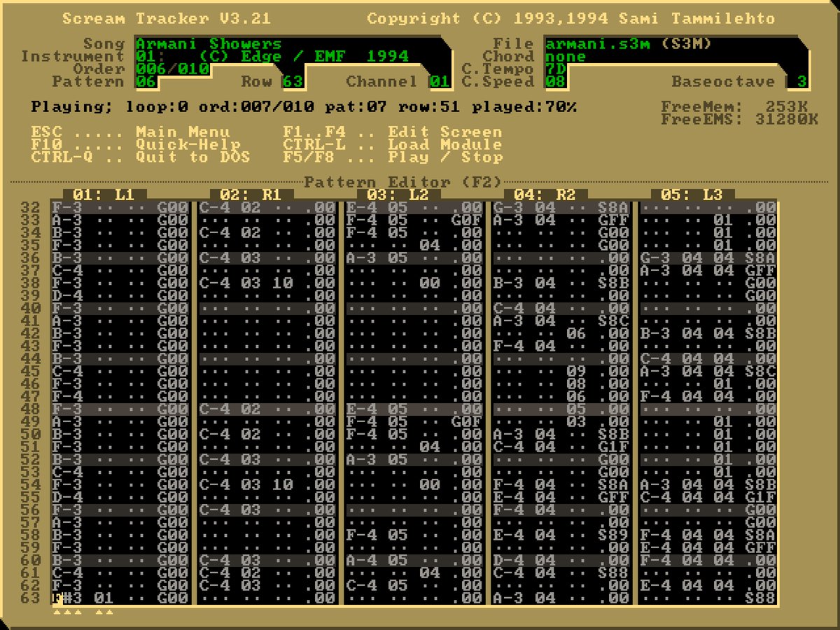Click effect S8A in row 32, channel 04

tap(613, 207)
